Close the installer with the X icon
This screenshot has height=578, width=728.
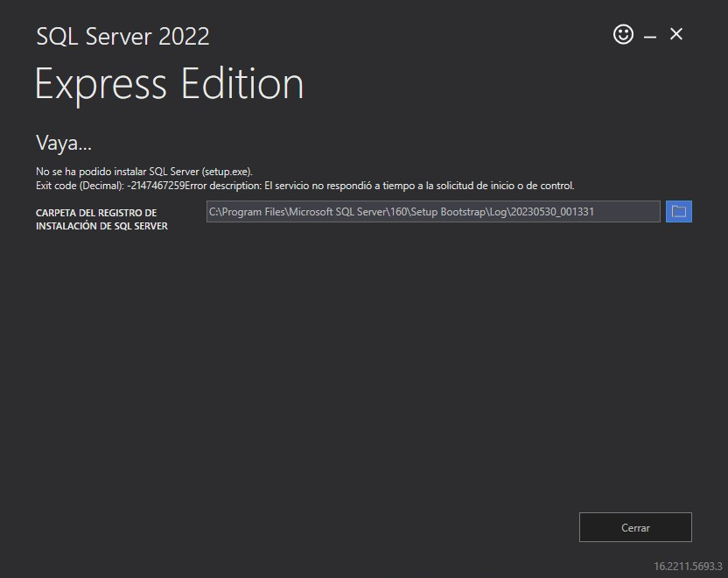pos(676,34)
